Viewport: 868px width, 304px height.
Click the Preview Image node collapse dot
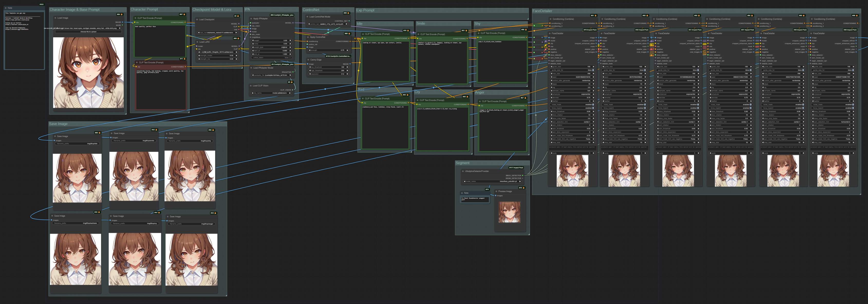pyautogui.click(x=496, y=191)
